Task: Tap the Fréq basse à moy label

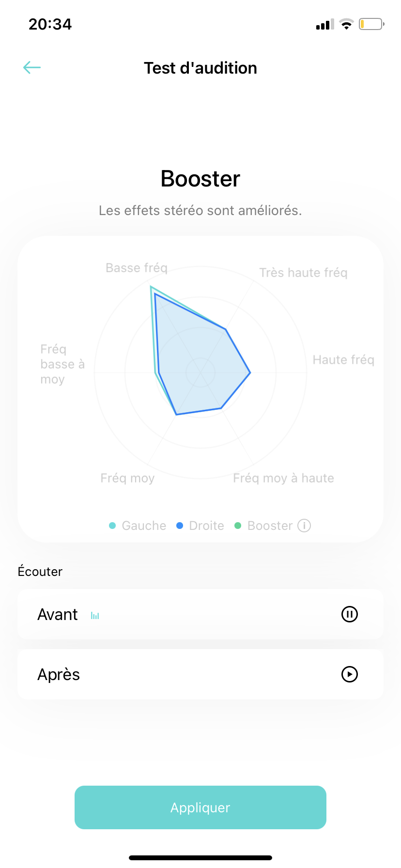Action: [x=62, y=364]
